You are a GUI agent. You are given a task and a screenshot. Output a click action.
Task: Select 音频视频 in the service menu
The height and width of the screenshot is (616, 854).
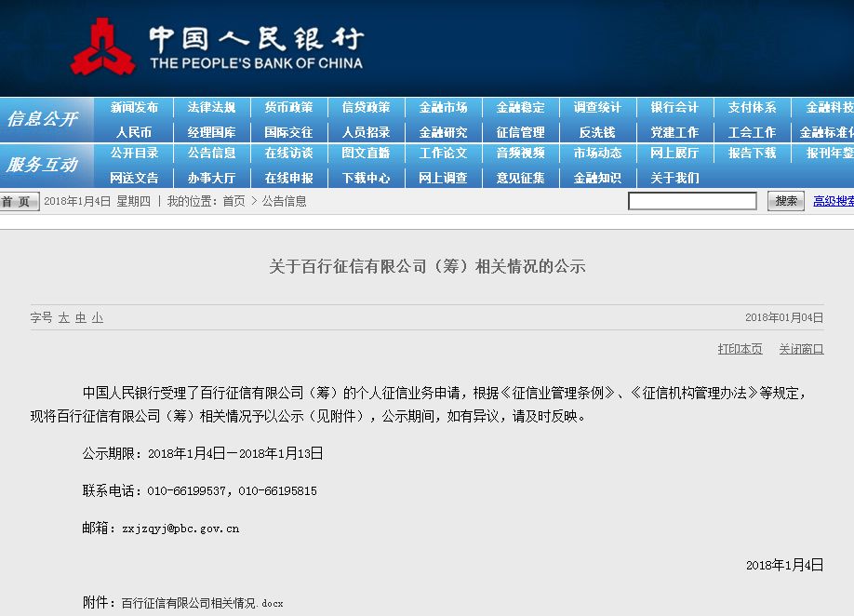pyautogui.click(x=521, y=153)
